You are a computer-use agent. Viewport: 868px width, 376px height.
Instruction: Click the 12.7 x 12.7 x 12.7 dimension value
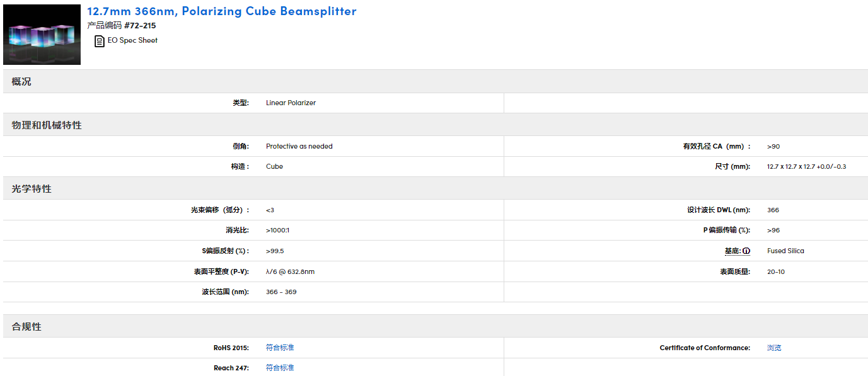(806, 167)
